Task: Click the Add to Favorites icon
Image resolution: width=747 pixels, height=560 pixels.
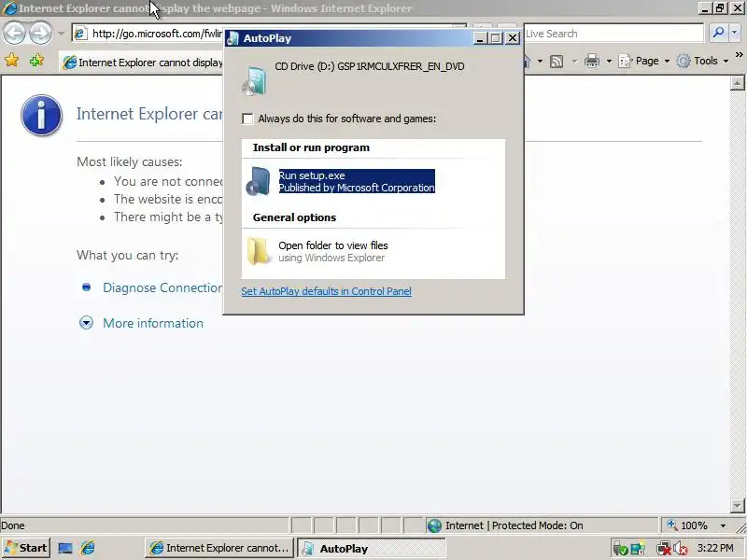Action: click(36, 61)
